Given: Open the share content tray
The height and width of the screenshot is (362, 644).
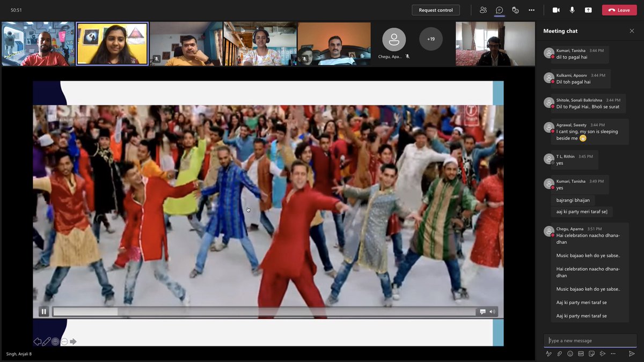Looking at the screenshot, I should [x=588, y=10].
